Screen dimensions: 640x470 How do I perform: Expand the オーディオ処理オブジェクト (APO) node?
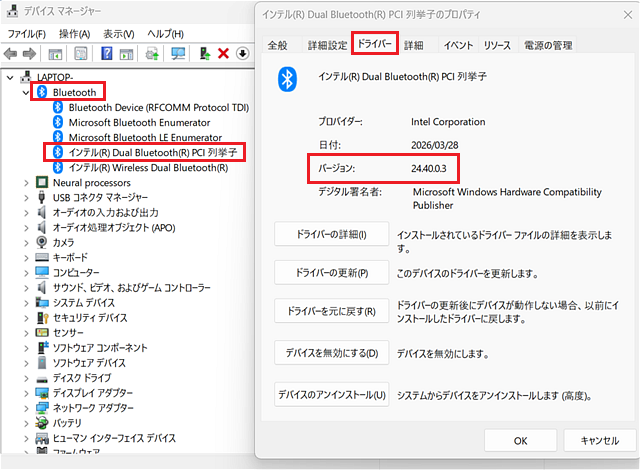(x=26, y=228)
